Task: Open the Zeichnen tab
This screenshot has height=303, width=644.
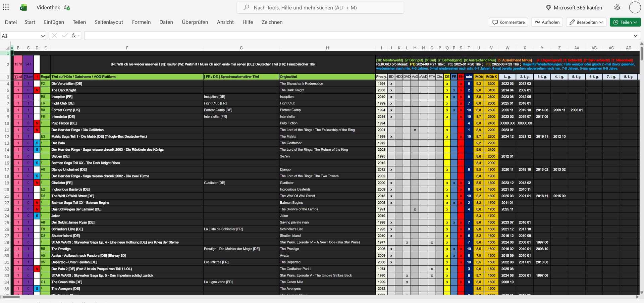Action: pyautogui.click(x=272, y=22)
